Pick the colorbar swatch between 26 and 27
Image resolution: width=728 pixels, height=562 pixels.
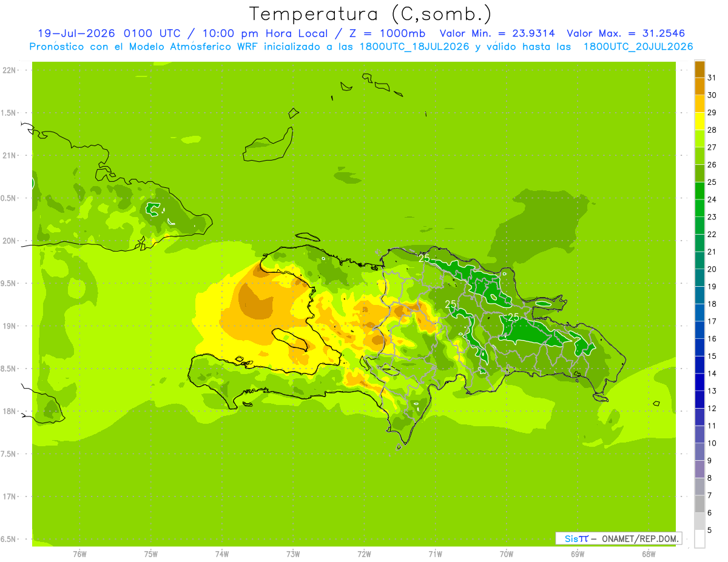(699, 156)
